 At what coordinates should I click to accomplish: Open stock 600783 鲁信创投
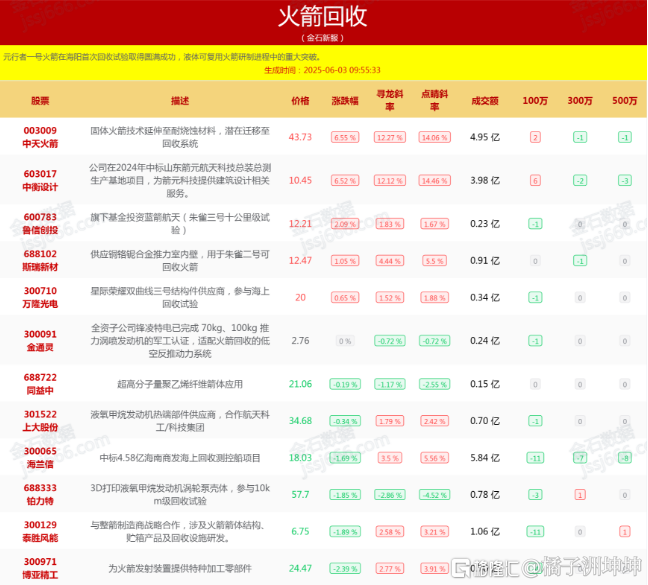(40, 224)
